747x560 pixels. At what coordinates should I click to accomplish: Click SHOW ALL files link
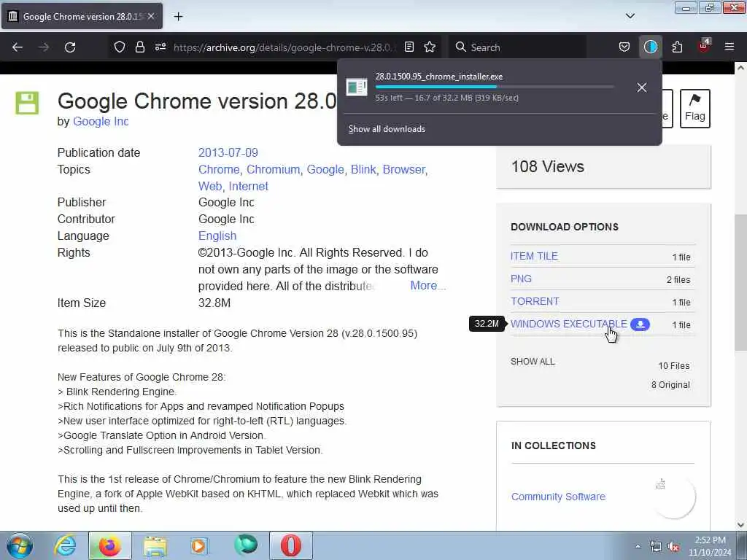533,362
